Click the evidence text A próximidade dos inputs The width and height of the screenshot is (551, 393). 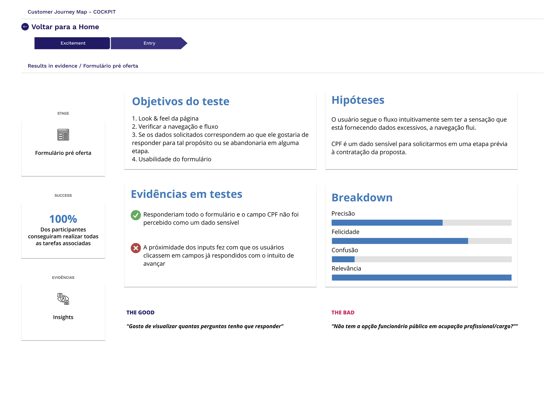click(x=219, y=256)
